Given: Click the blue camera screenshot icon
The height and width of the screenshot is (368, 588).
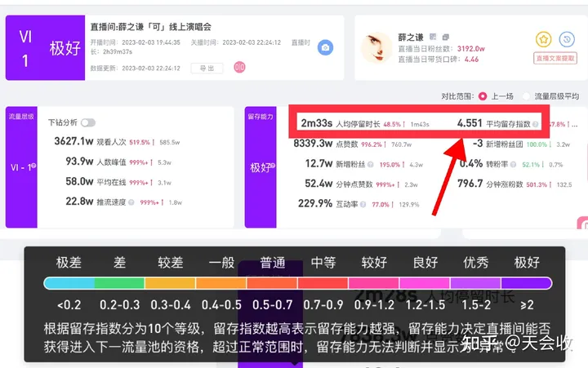Looking at the screenshot, I should tap(324, 47).
